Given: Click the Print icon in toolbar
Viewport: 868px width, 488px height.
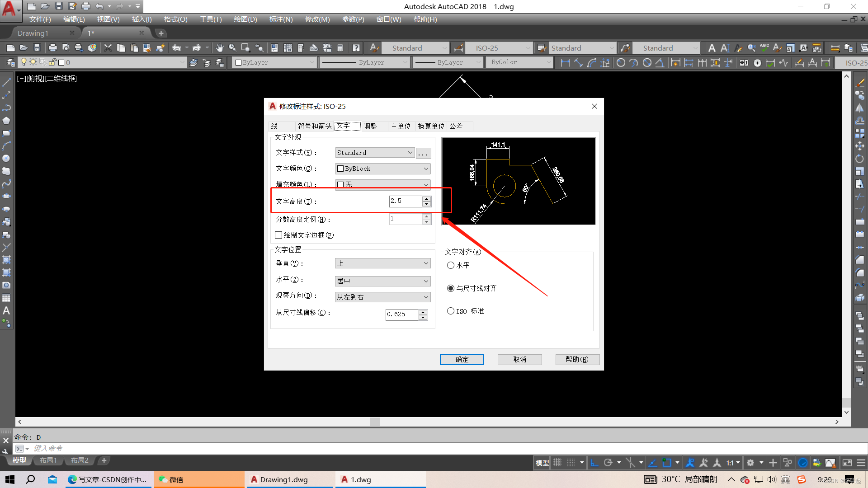Looking at the screenshot, I should coord(52,48).
